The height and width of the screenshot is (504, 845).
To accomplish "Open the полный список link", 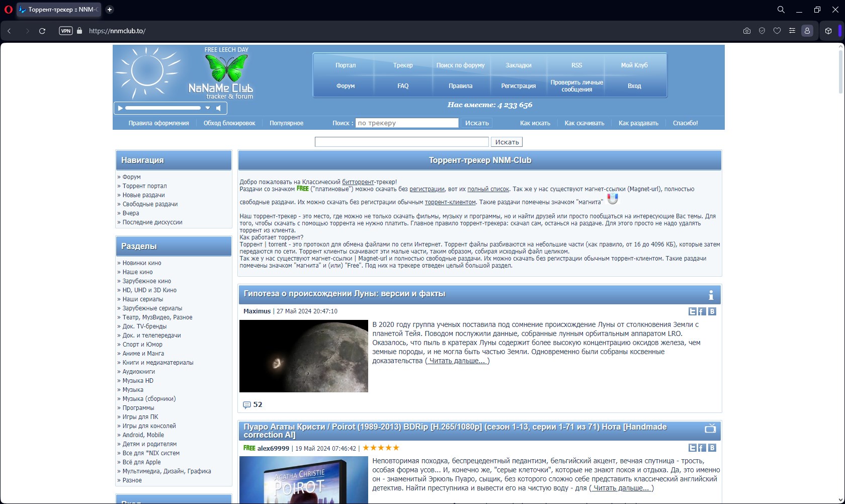I will click(x=488, y=189).
